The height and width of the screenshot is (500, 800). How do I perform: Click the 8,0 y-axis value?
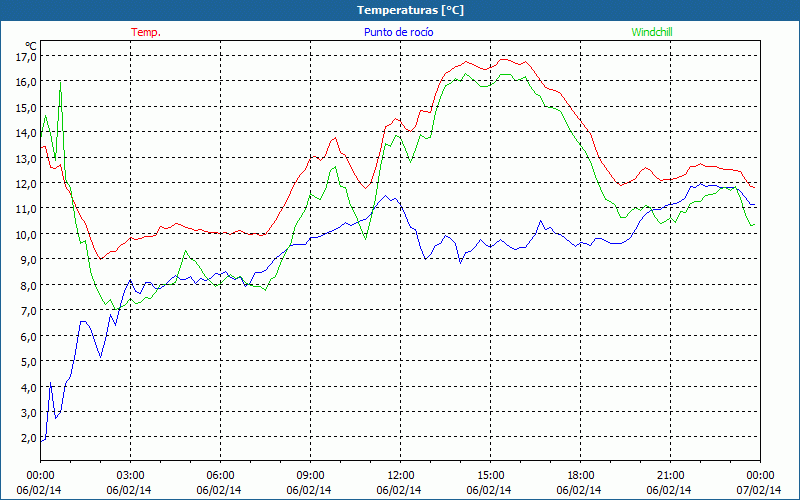pyautogui.click(x=28, y=285)
